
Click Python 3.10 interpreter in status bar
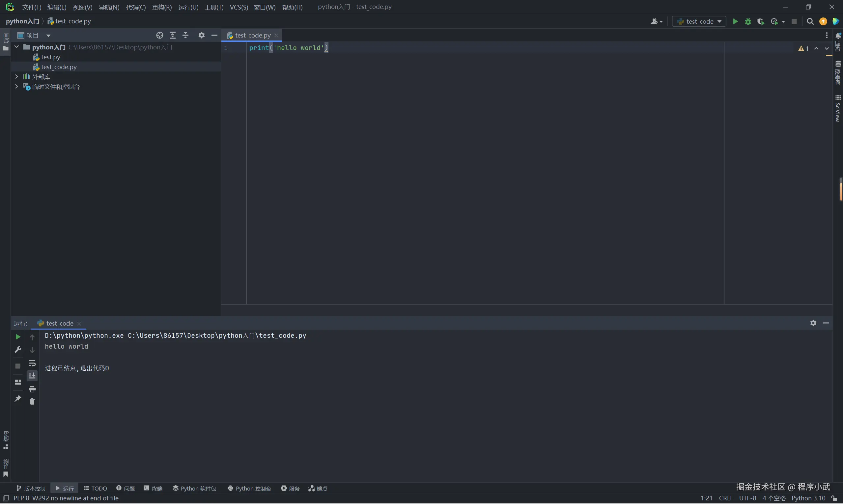coord(808,498)
